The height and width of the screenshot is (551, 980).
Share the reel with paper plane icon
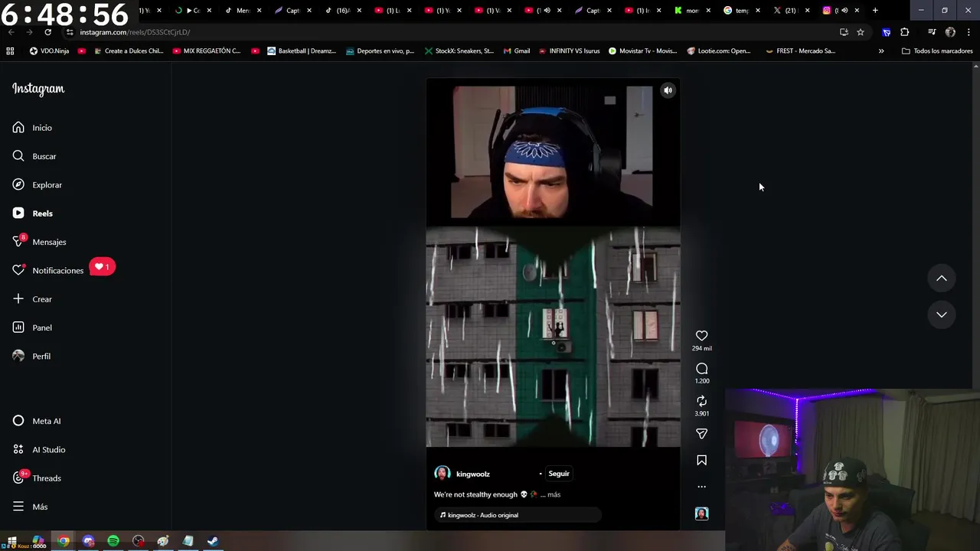[701, 434]
